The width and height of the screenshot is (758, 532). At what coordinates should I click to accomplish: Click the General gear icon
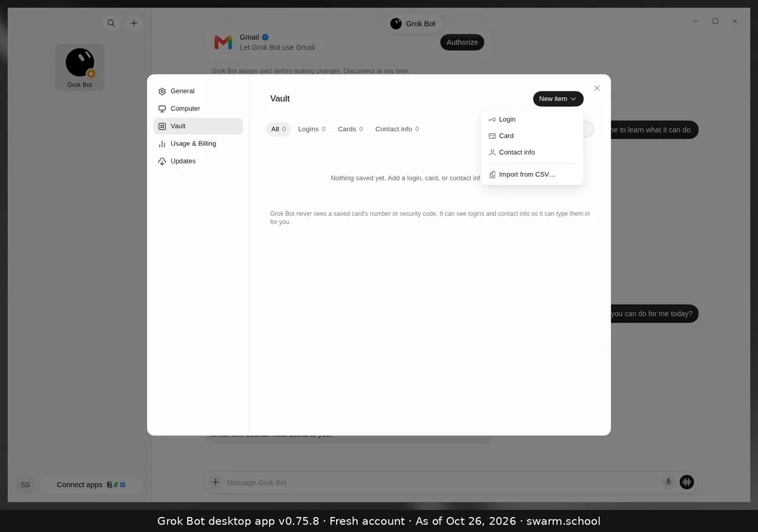click(x=162, y=92)
